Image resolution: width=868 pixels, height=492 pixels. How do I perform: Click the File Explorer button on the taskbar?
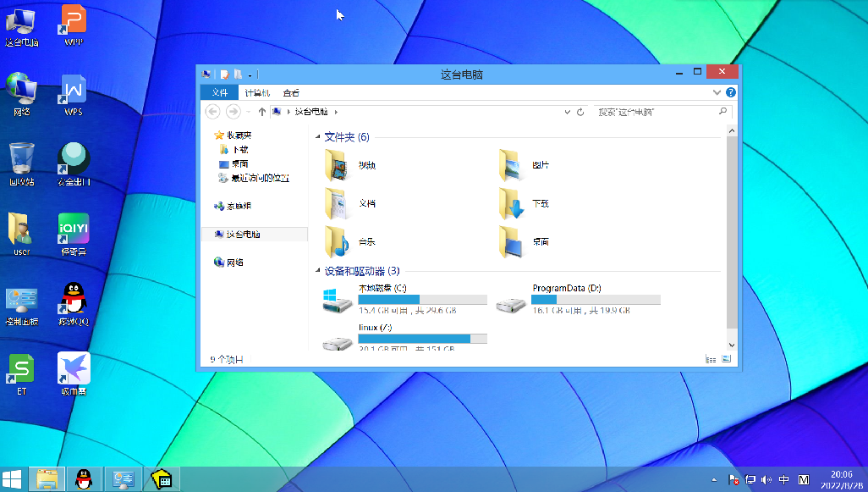click(x=47, y=479)
